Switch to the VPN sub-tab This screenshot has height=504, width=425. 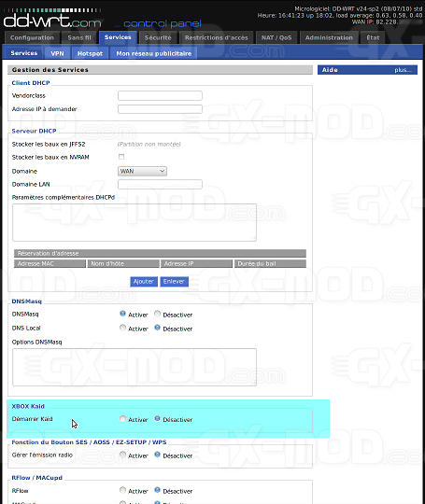(57, 53)
